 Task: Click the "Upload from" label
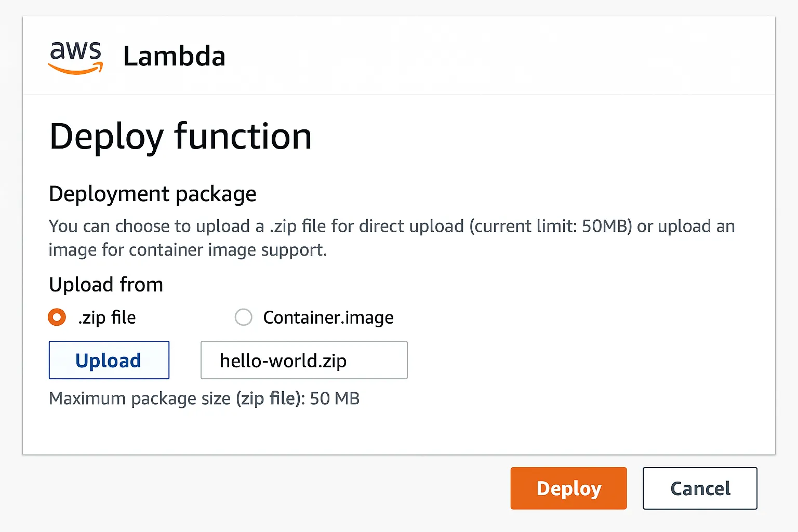[106, 285]
